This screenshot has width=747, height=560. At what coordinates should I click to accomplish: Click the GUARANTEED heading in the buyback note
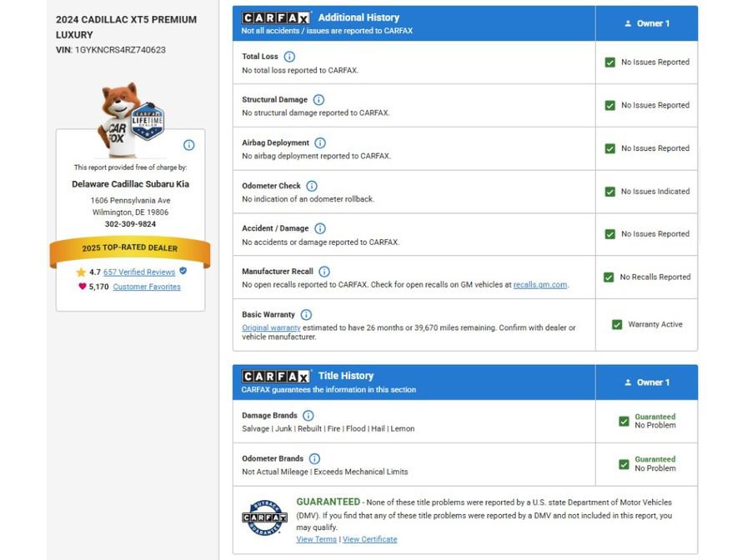tap(328, 502)
